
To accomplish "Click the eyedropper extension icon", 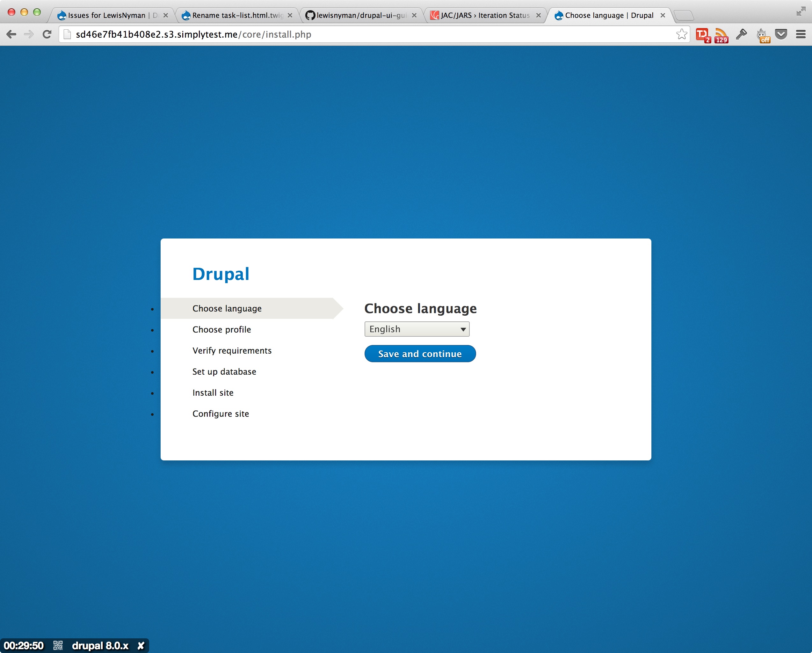I will click(x=741, y=34).
